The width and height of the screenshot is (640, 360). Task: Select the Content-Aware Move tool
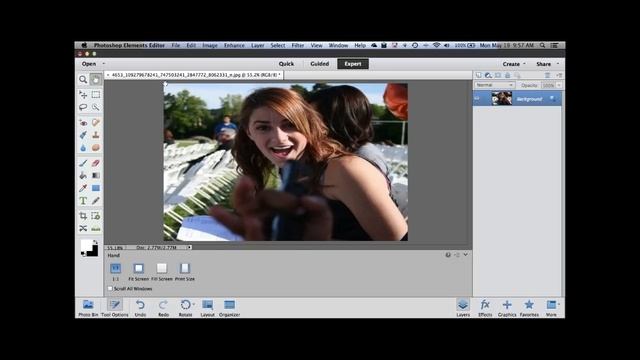click(x=83, y=229)
